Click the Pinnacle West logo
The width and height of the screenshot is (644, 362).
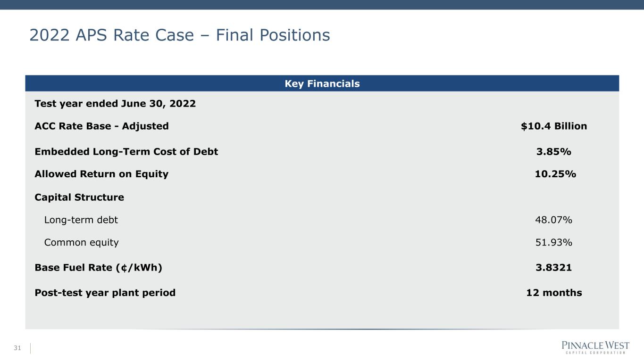pyautogui.click(x=595, y=347)
